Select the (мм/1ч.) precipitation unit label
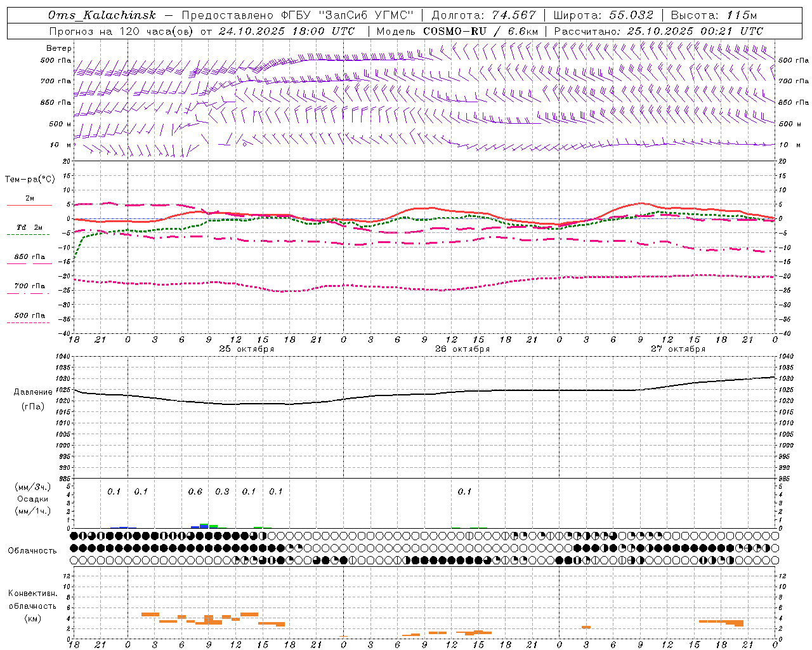812x650 pixels. pos(32,511)
